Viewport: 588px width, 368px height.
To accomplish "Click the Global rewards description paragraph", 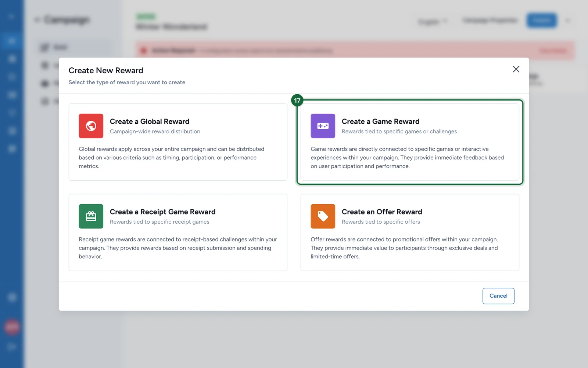I will pyautogui.click(x=172, y=158).
